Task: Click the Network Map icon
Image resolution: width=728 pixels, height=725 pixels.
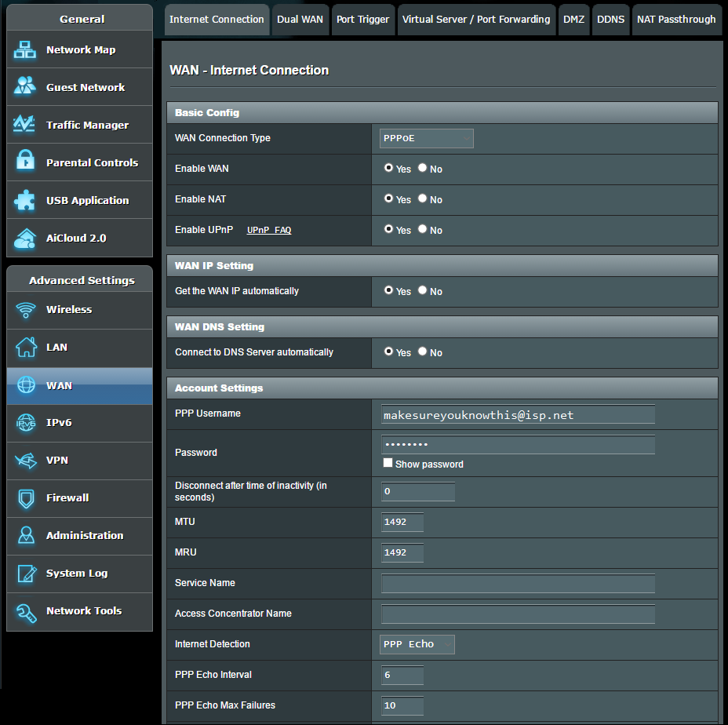Action: (25, 49)
